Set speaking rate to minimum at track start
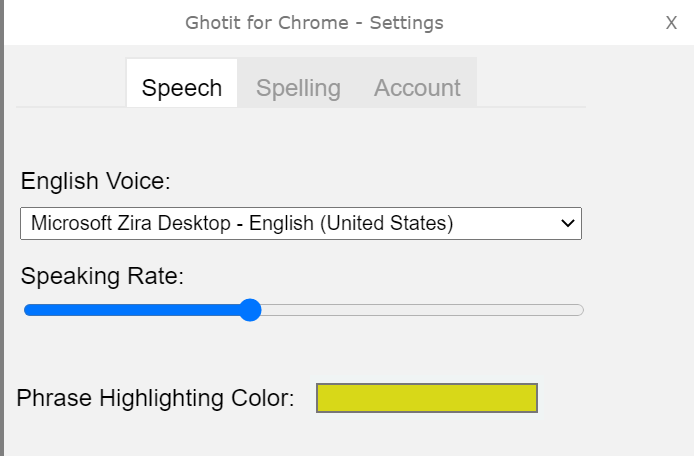The width and height of the screenshot is (694, 456). 27,310
